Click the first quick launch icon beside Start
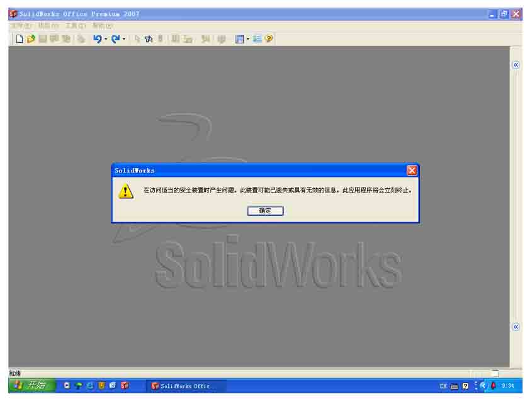Screen dimensions: 532x399 pos(67,385)
